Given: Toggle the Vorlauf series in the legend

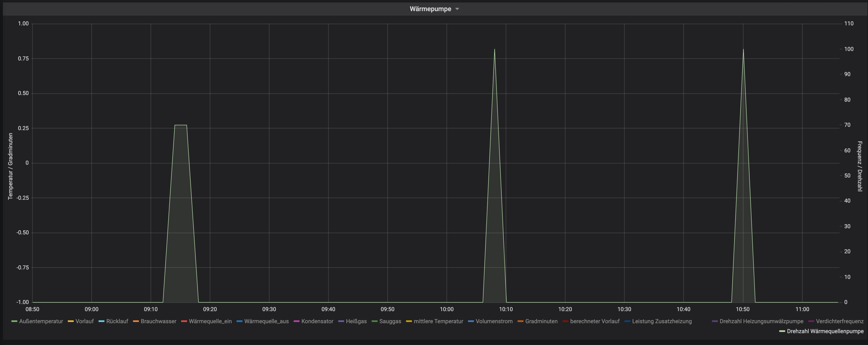Looking at the screenshot, I should [x=85, y=321].
